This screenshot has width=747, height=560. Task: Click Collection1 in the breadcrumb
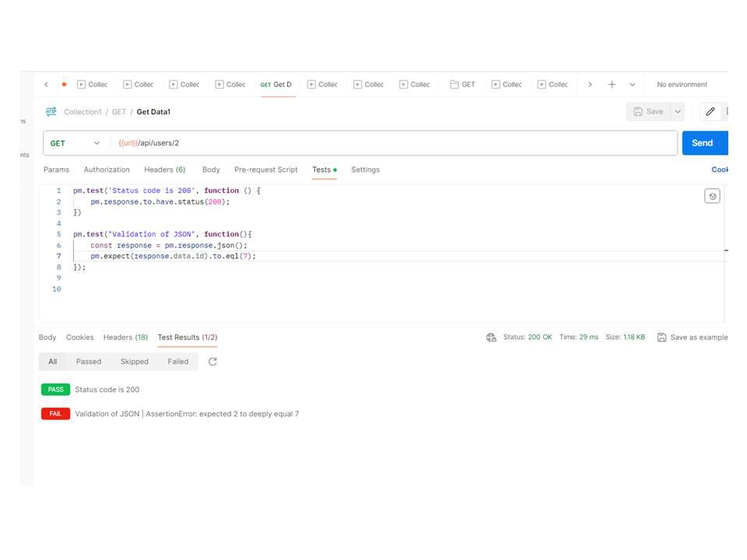82,112
